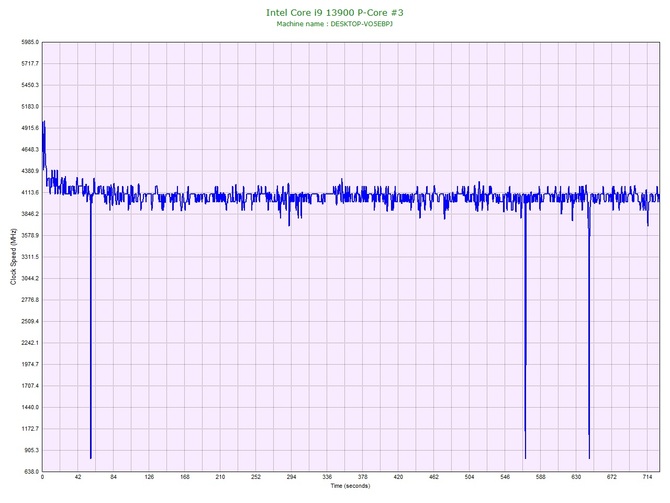670x503 pixels.
Task: Click the chart title Intel Core i9 13900 P-Core #3
Action: click(x=335, y=12)
